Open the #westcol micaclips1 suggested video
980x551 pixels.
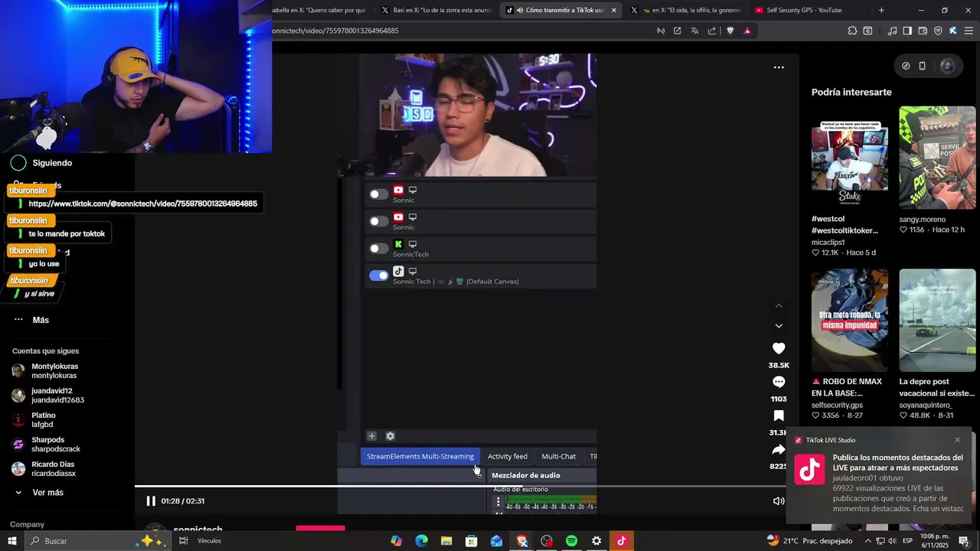click(850, 156)
